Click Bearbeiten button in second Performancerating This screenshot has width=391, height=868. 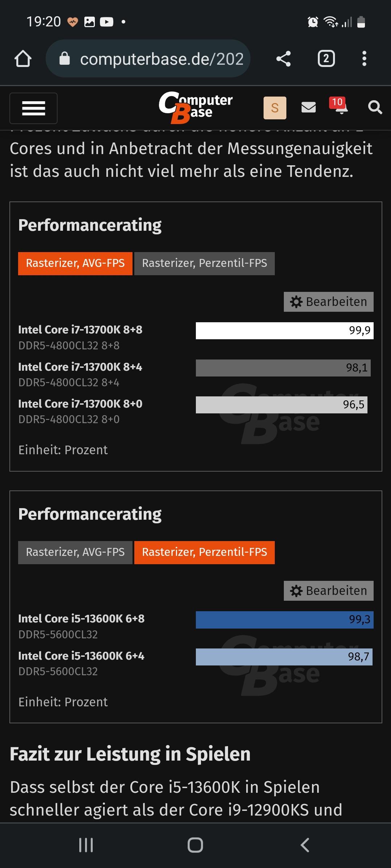[329, 591]
